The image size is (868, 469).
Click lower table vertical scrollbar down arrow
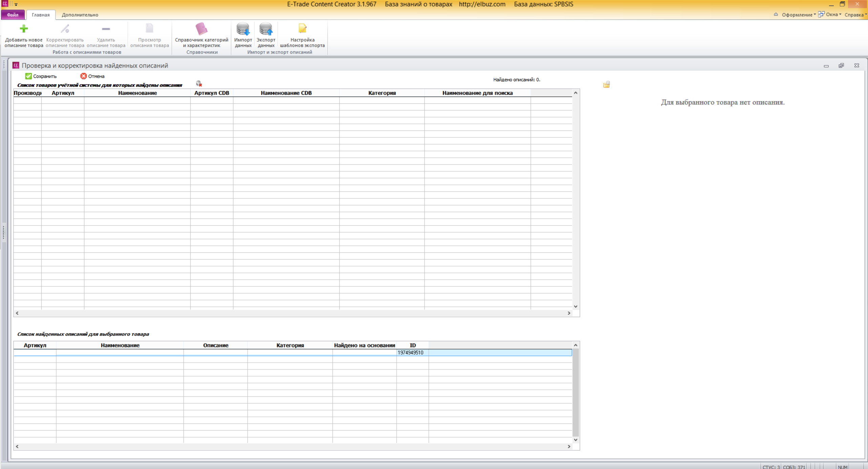click(x=575, y=440)
